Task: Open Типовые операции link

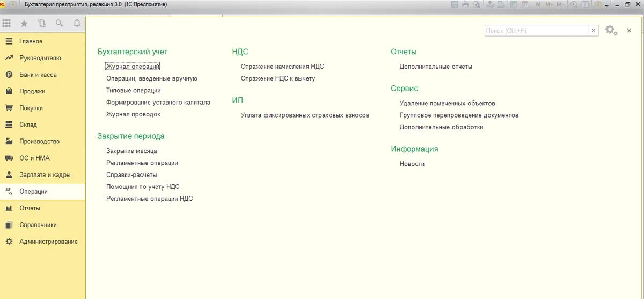Action: click(x=134, y=90)
